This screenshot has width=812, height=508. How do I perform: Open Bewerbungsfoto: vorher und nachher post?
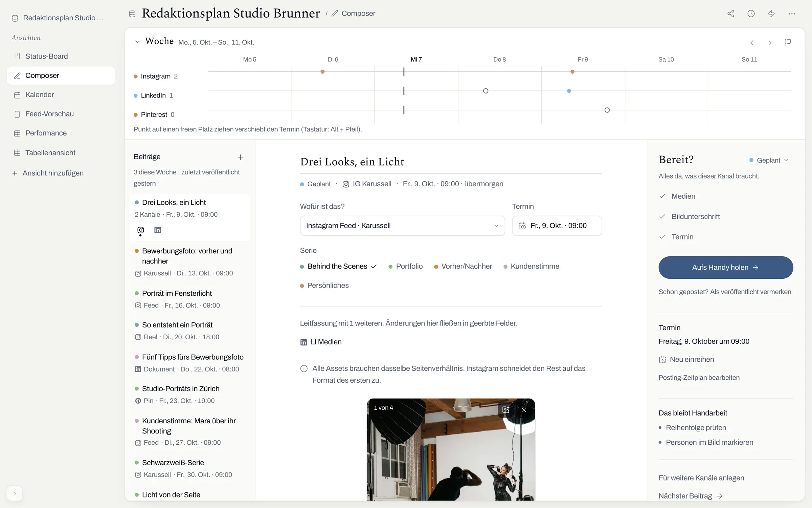(x=190, y=262)
